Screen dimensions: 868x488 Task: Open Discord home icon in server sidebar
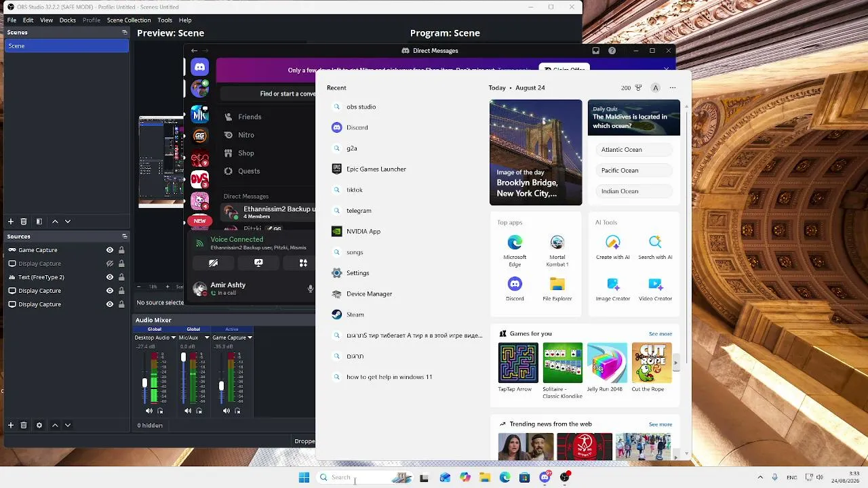(x=199, y=66)
